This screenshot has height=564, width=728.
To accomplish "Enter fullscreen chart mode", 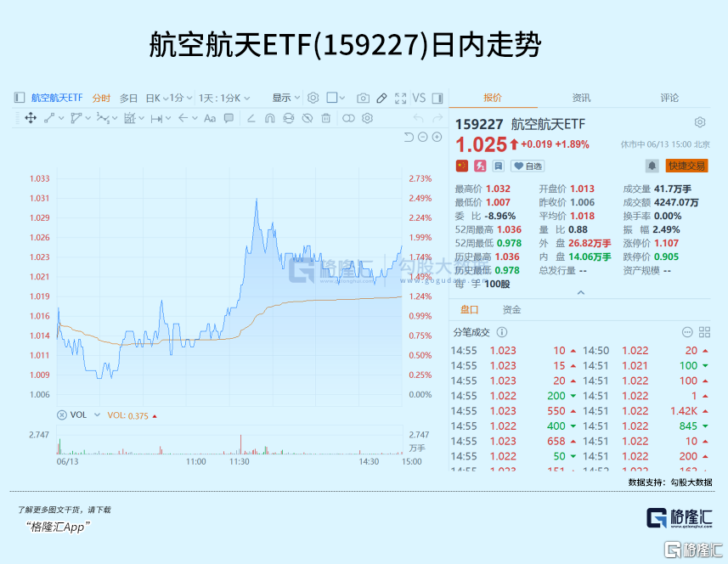I will (400, 98).
